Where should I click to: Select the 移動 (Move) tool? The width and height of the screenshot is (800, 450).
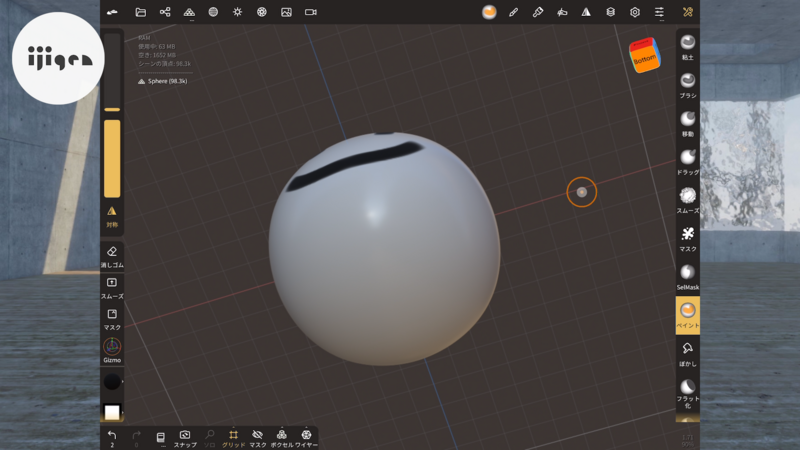tap(688, 124)
